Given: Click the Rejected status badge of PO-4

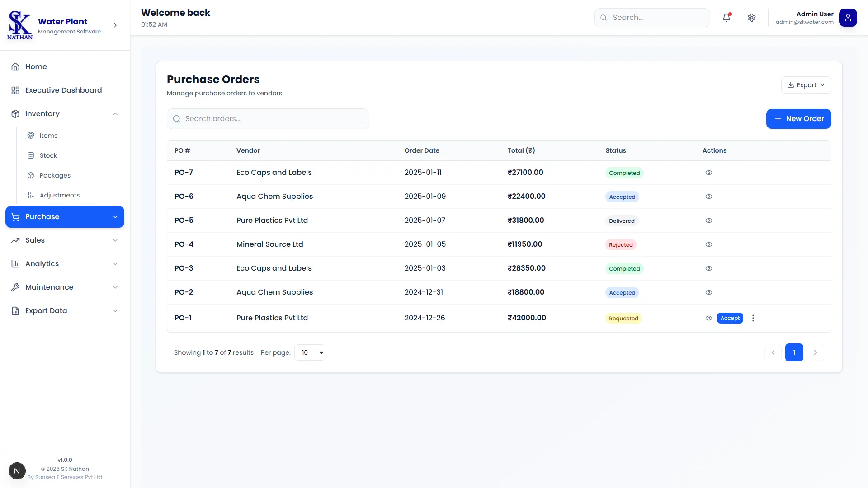Looking at the screenshot, I should (621, 244).
